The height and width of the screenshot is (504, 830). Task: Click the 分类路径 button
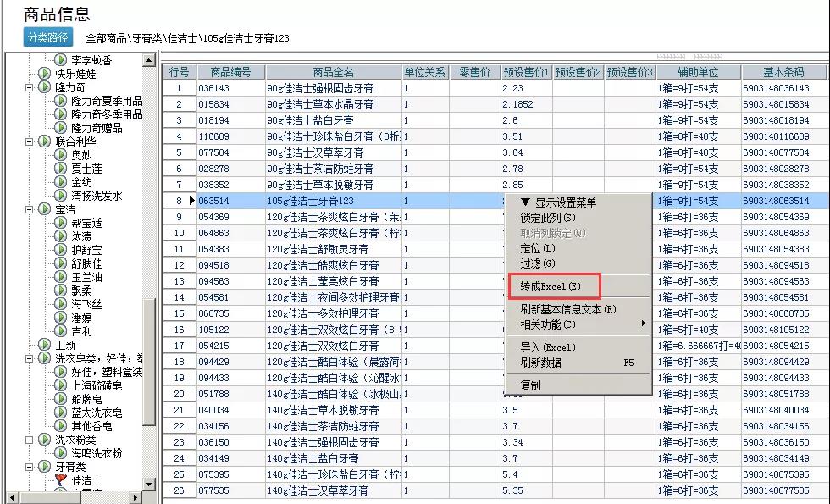point(49,37)
